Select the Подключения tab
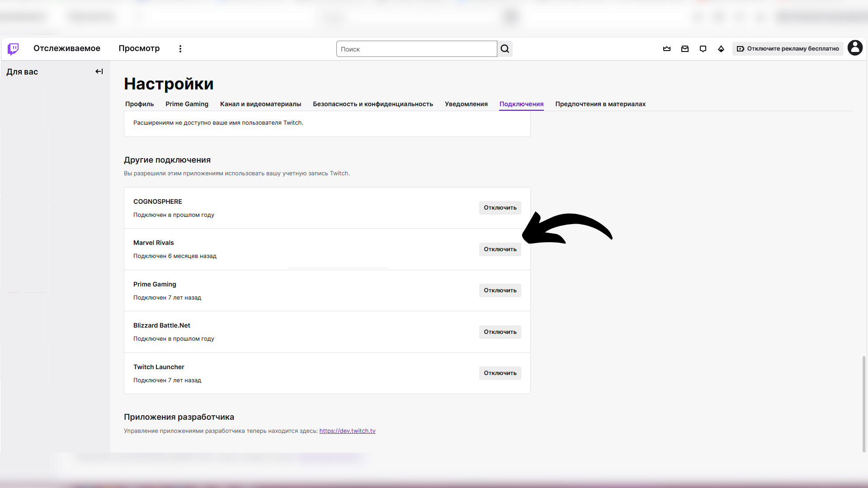The width and height of the screenshot is (868, 488). tap(521, 104)
